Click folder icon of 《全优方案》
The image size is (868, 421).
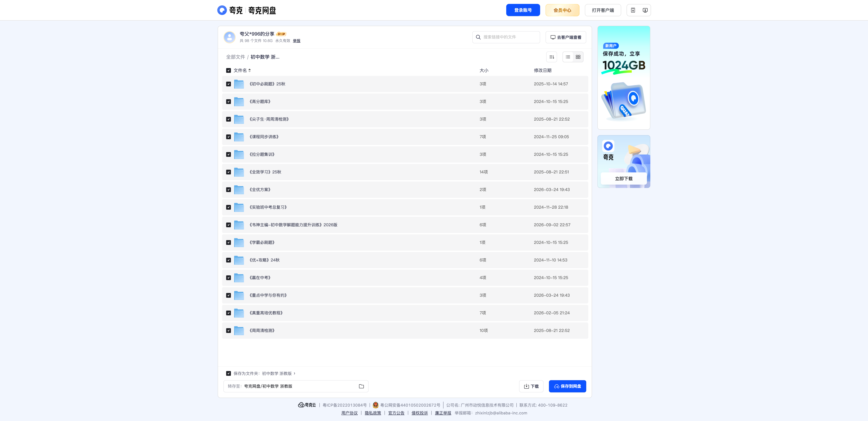pyautogui.click(x=239, y=190)
